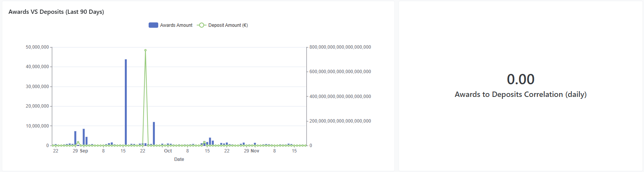This screenshot has height=172, width=644.
Task: Toggle the Awards Amount series label
Action: pos(176,25)
